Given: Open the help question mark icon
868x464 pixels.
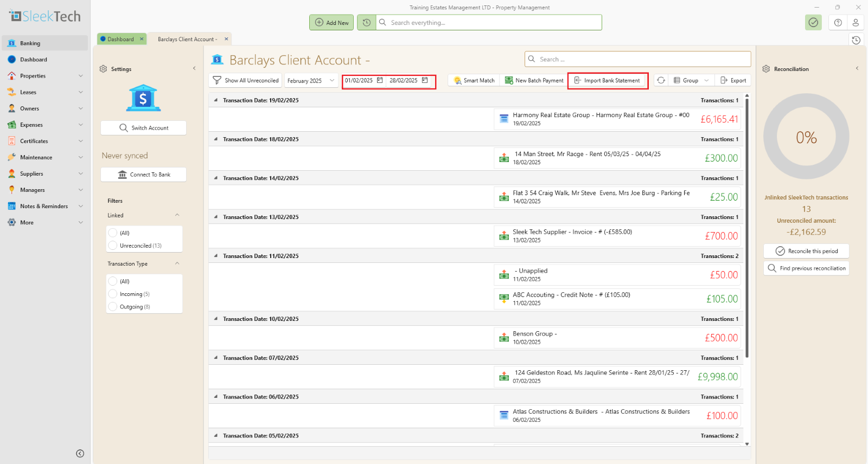Looking at the screenshot, I should [x=838, y=22].
